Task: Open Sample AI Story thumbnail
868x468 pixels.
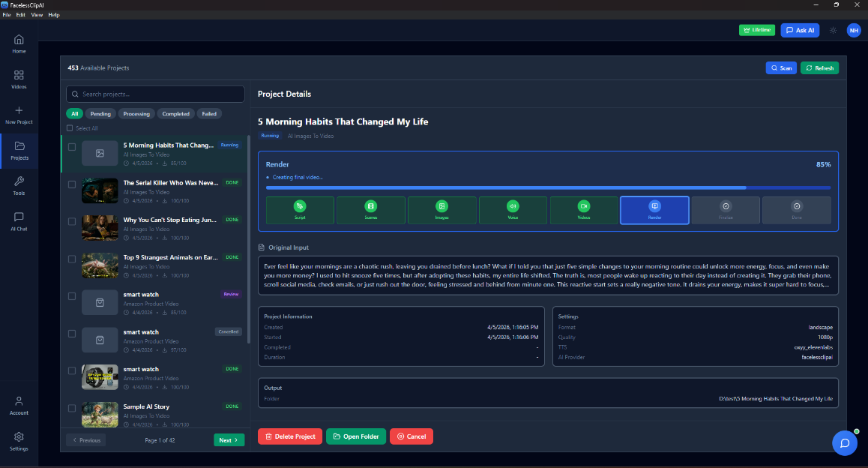Action: (100, 414)
